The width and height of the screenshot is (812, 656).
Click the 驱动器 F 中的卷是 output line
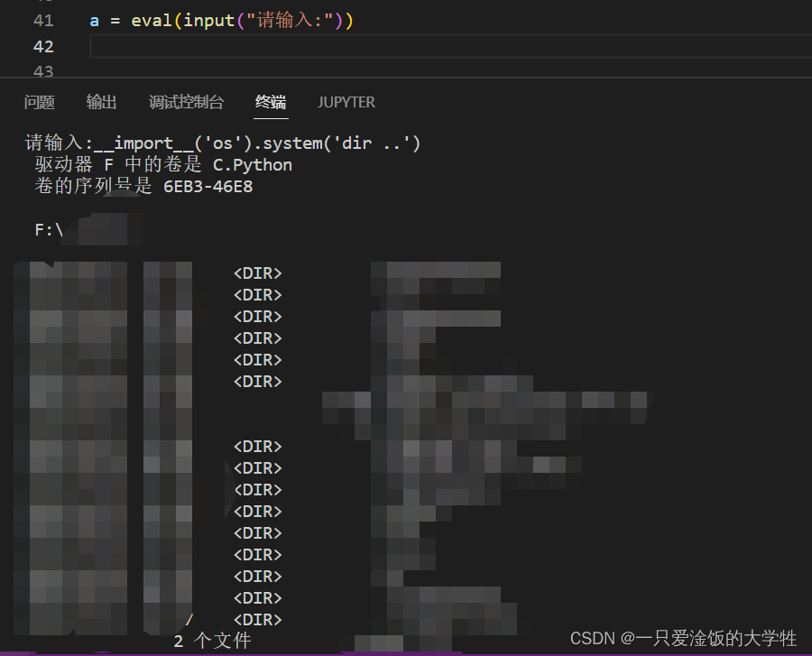click(117, 164)
